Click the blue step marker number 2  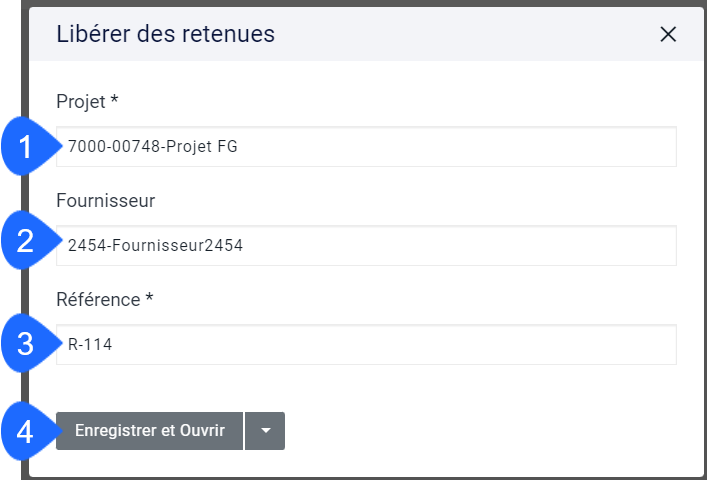(26, 241)
